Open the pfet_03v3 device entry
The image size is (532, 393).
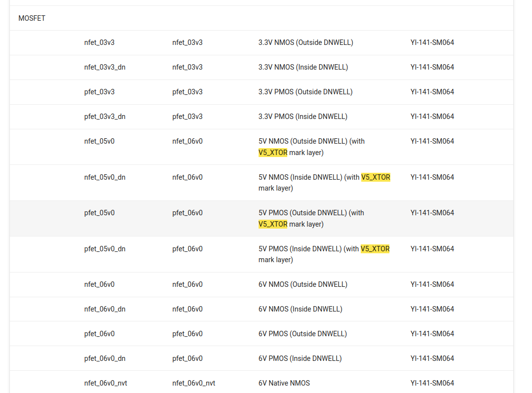(98, 92)
